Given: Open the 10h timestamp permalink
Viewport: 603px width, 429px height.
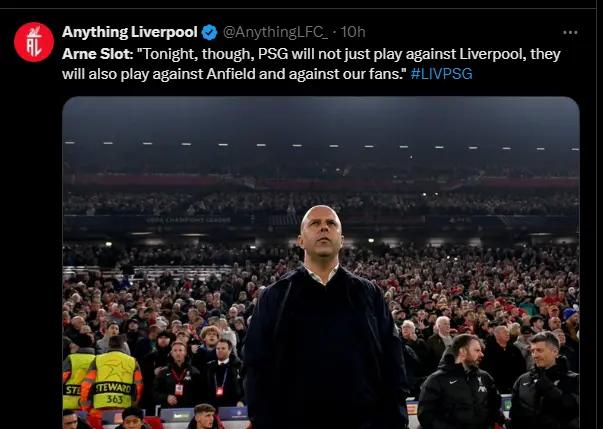Looking at the screenshot, I should click(353, 32).
